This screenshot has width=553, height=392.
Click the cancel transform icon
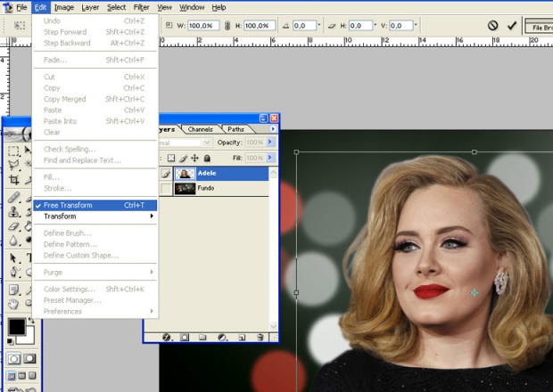coord(492,26)
